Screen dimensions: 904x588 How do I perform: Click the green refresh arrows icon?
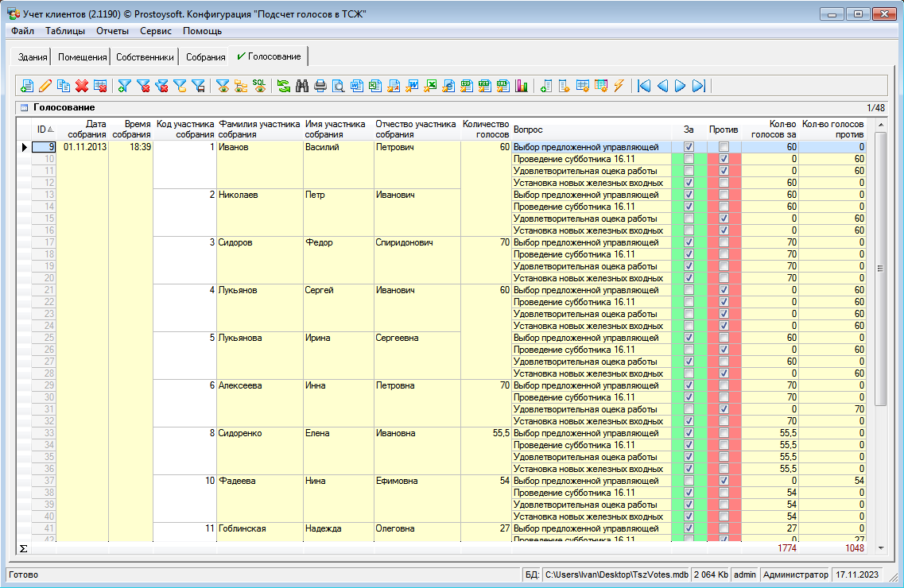click(284, 86)
